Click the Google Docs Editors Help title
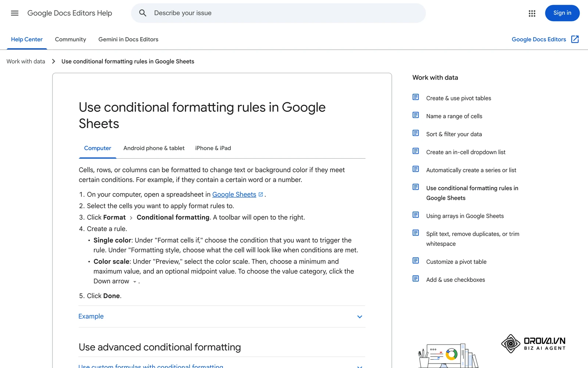This screenshot has width=588, height=368. coord(70,13)
